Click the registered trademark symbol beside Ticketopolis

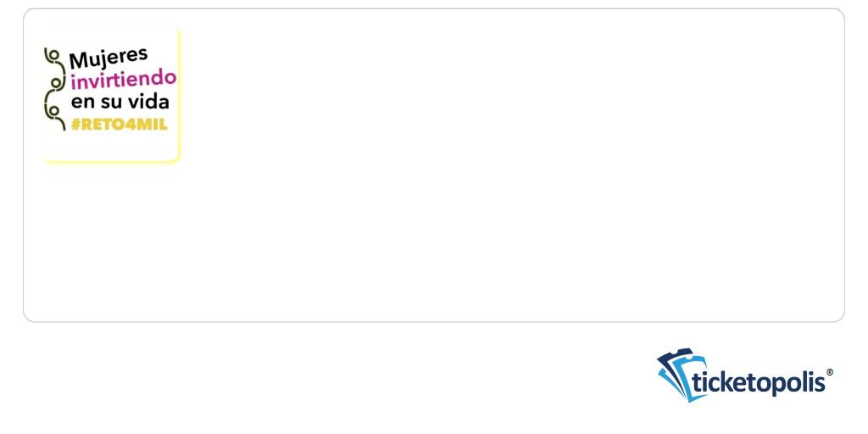point(829,373)
